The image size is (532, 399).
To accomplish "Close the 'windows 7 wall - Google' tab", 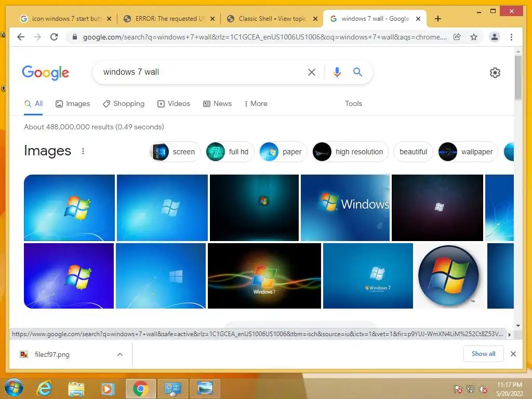I will [418, 19].
